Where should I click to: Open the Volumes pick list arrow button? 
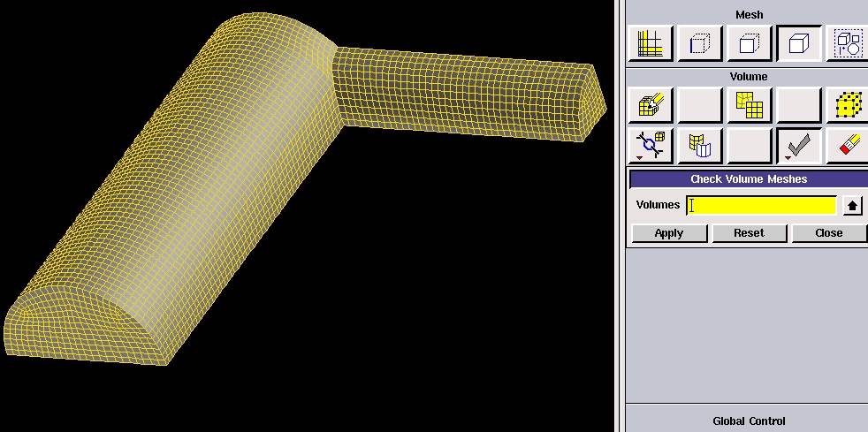pos(852,206)
